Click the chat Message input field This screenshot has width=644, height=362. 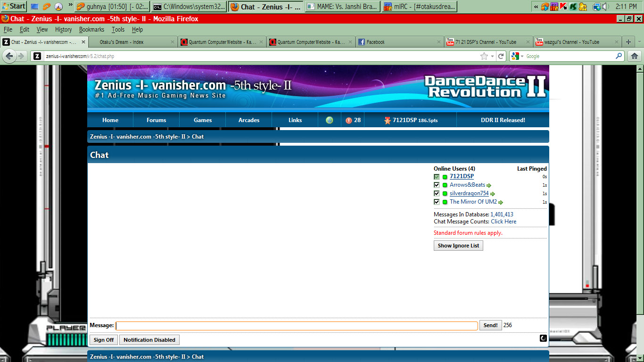click(297, 326)
